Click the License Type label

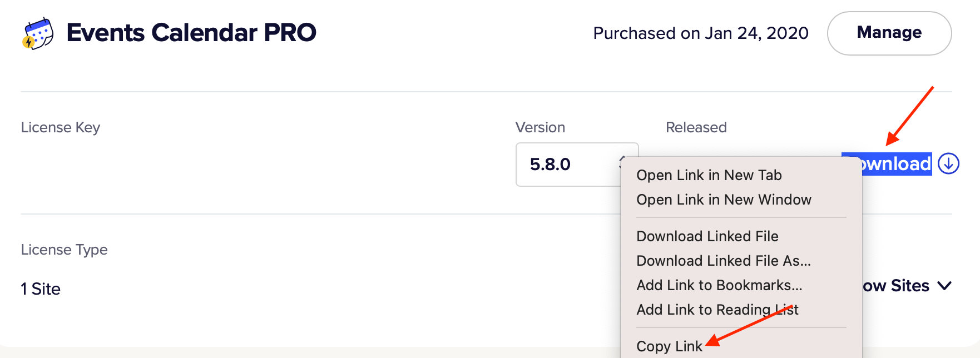65,250
